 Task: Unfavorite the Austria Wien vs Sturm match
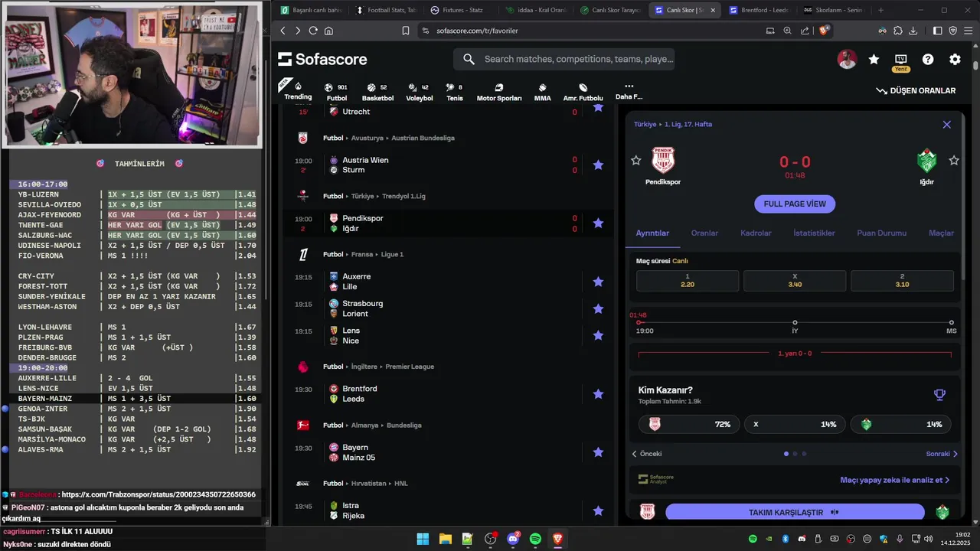coord(598,165)
